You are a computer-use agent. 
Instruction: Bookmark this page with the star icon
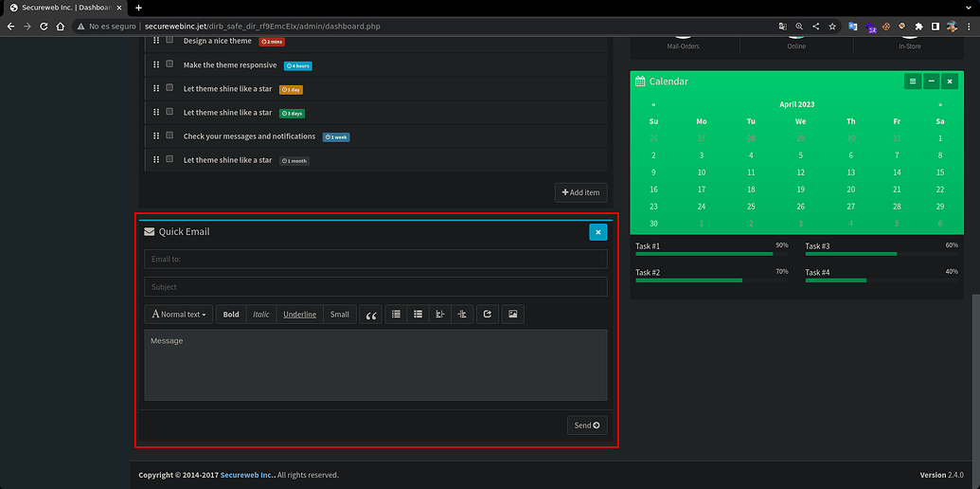pyautogui.click(x=833, y=27)
